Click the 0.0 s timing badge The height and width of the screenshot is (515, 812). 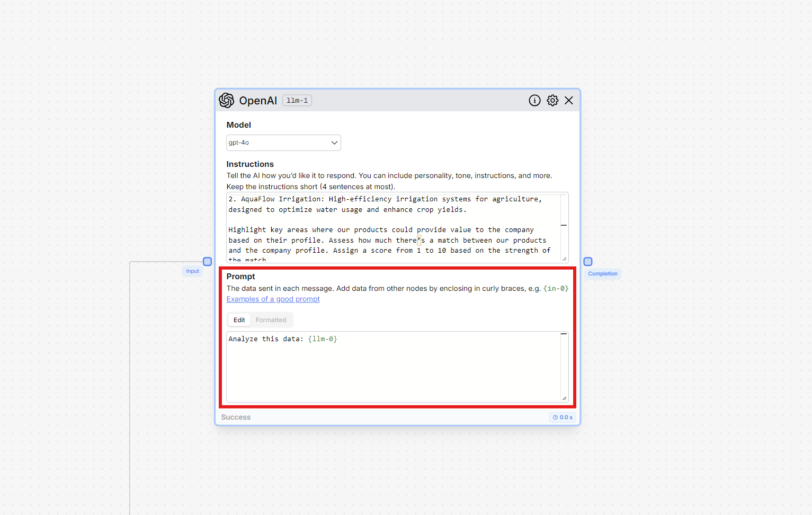(563, 418)
